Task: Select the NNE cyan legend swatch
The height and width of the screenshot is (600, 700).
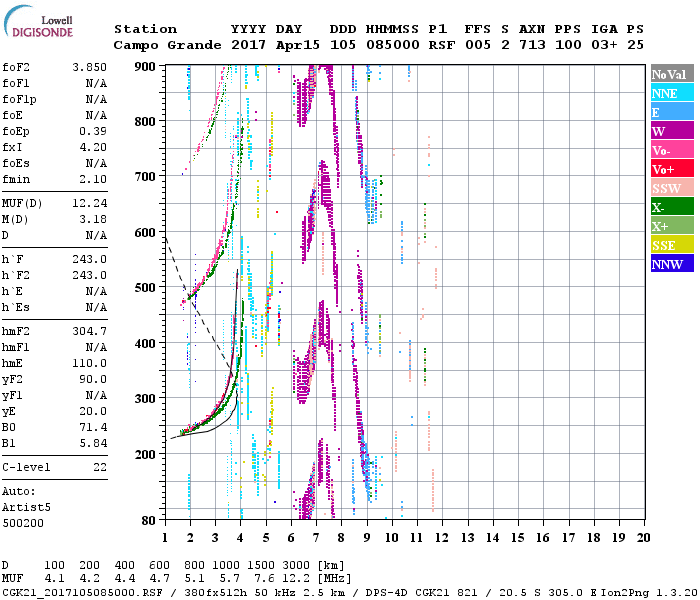Action: (672, 93)
